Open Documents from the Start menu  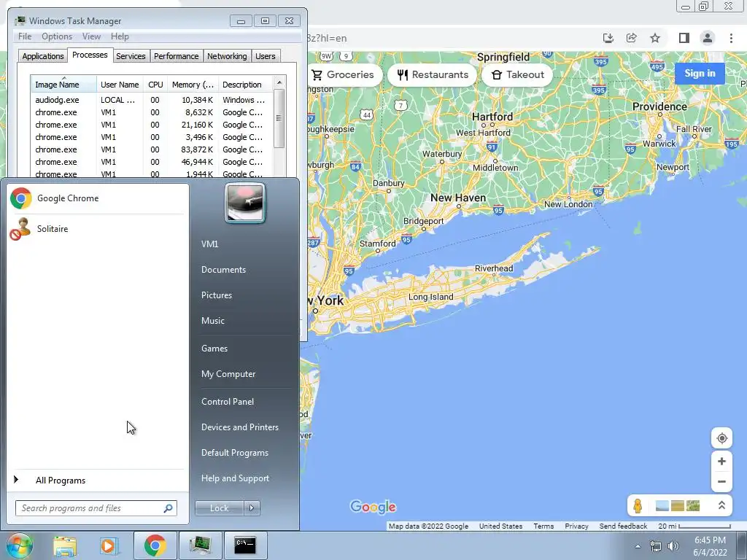[223, 270]
